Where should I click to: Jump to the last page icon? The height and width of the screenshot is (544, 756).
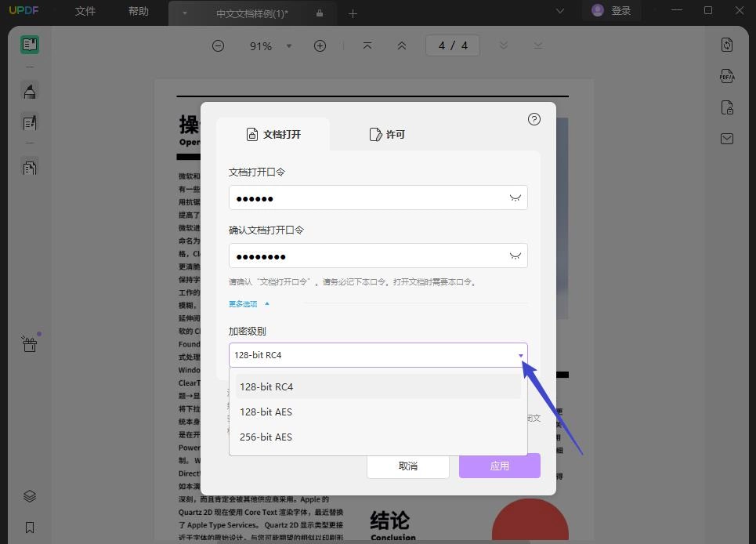pyautogui.click(x=538, y=45)
